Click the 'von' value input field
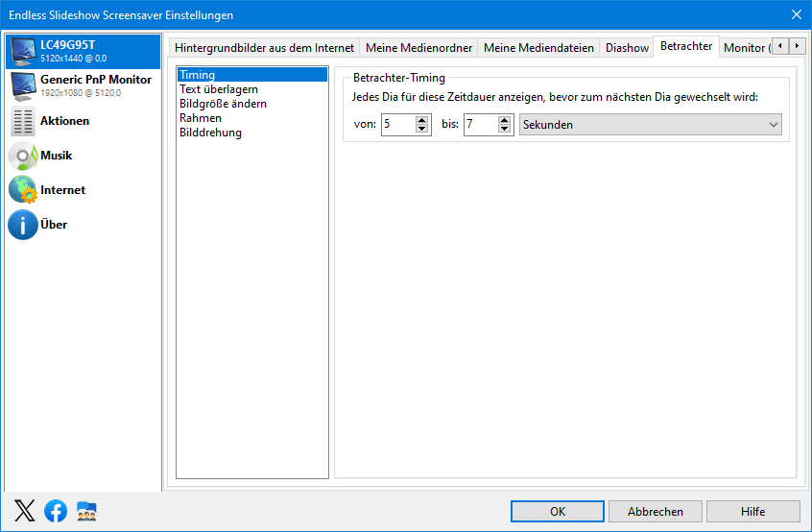The image size is (812, 532). click(x=397, y=124)
